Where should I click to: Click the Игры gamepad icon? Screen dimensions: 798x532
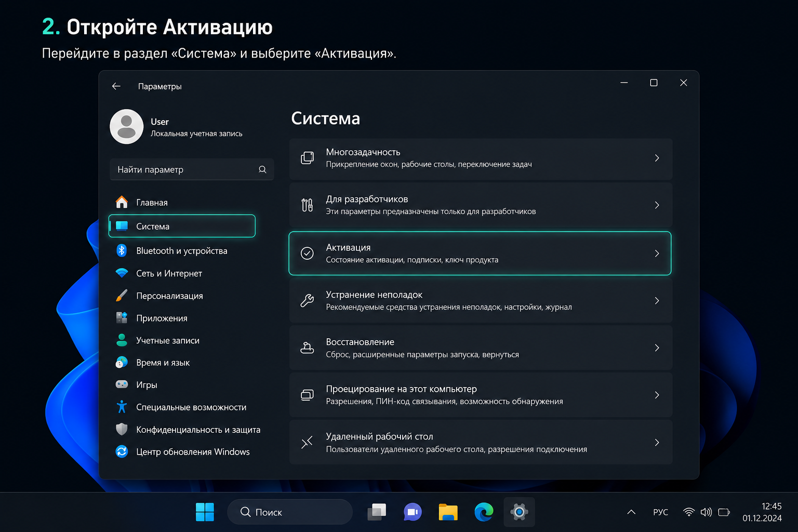(122, 384)
